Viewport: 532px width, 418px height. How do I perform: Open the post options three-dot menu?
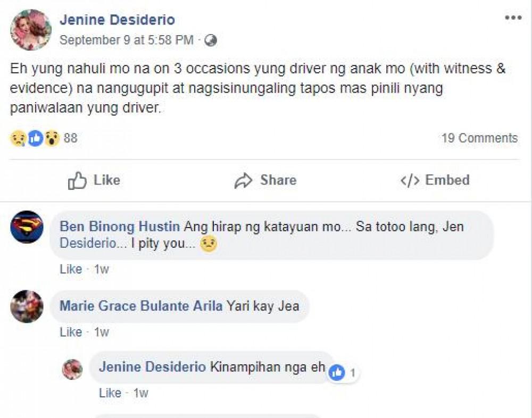513,18
